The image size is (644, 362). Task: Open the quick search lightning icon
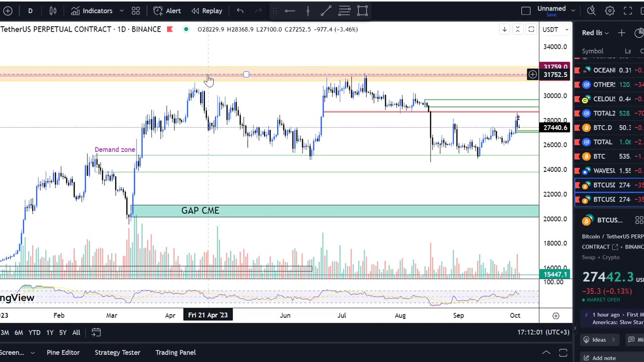(592, 11)
